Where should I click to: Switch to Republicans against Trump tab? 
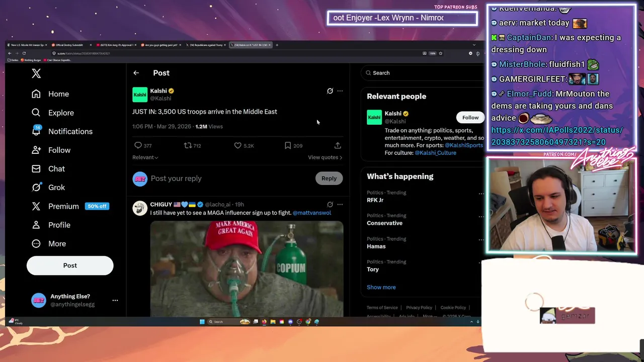coord(206,45)
